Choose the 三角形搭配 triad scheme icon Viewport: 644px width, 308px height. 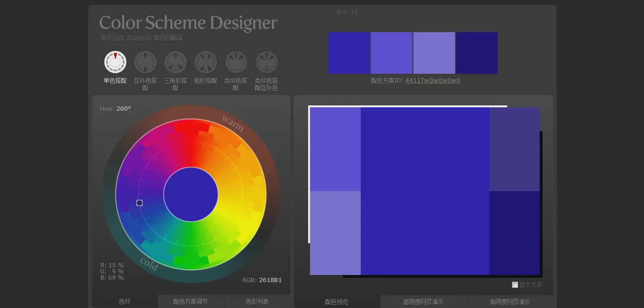point(176,62)
